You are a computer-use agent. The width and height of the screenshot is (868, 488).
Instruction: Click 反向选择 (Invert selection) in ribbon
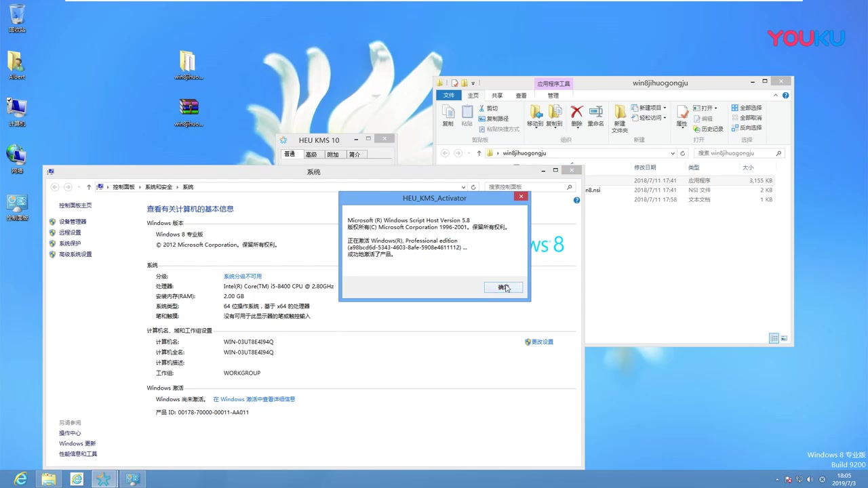tap(747, 127)
